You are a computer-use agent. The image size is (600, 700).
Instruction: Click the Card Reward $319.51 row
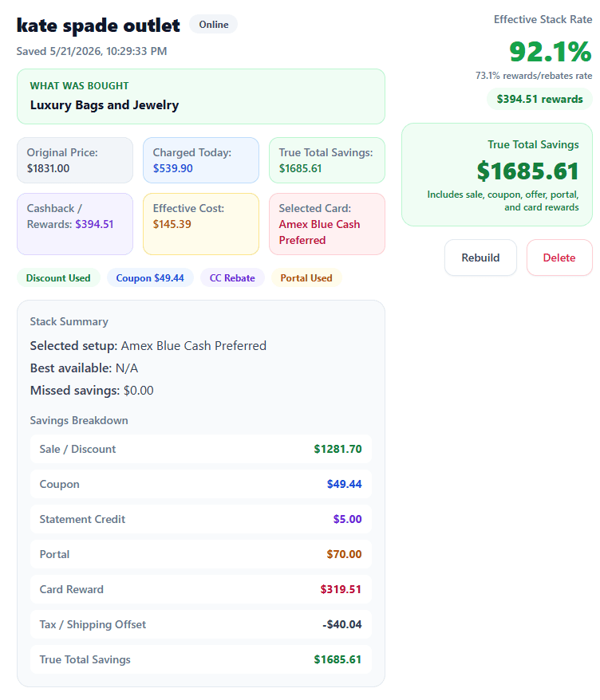pos(201,589)
